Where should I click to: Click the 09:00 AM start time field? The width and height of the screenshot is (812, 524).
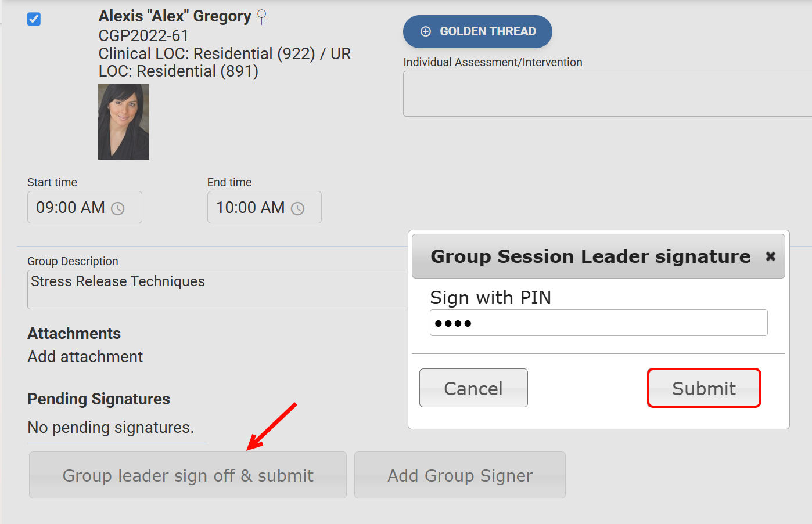[x=71, y=207]
